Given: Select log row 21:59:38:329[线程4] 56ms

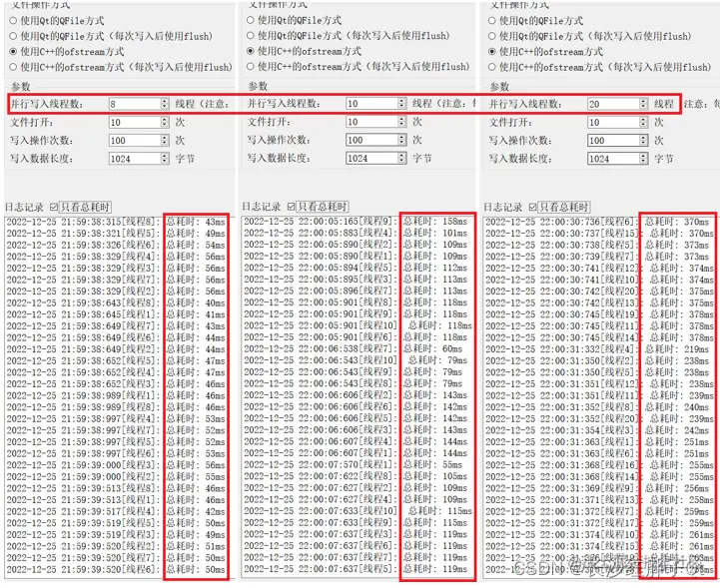Looking at the screenshot, I should [116, 257].
